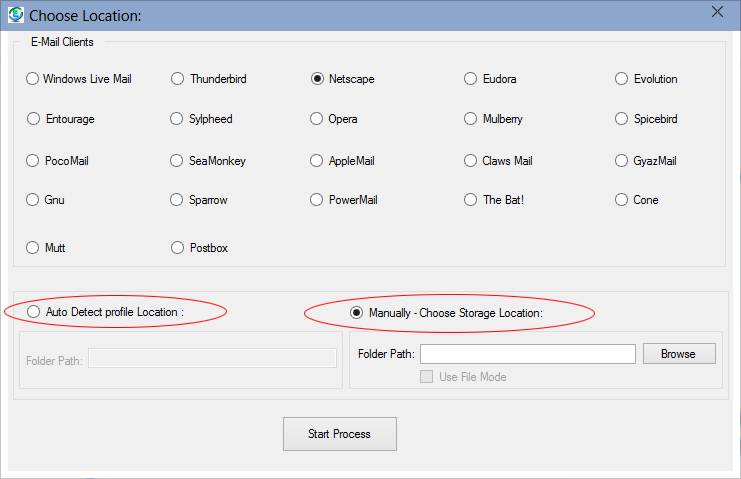Viewport: 741px width, 479px height.
Task: Select the Mutt radio option
Action: point(33,247)
